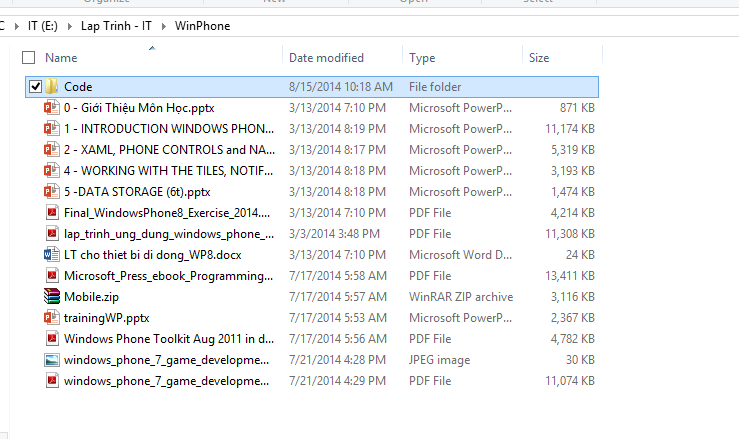Click the date 8/15/2014 10:18 AM

click(341, 86)
